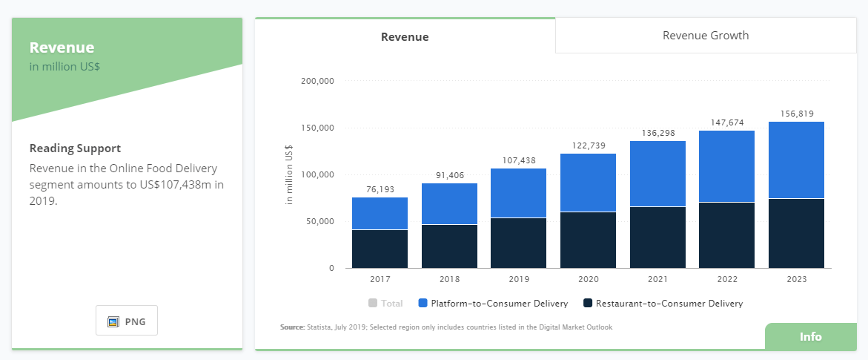
Task: Switch to the Revenue Growth tab
Action: (706, 36)
